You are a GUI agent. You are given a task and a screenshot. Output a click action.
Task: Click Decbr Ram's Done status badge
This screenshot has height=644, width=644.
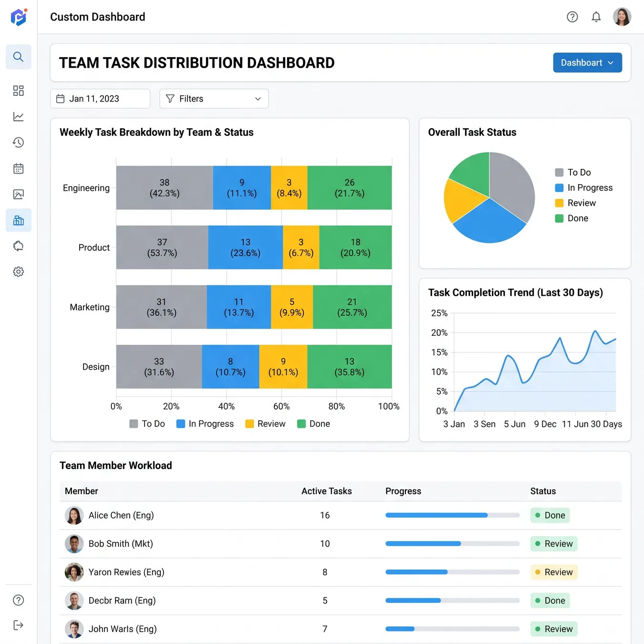coord(550,601)
